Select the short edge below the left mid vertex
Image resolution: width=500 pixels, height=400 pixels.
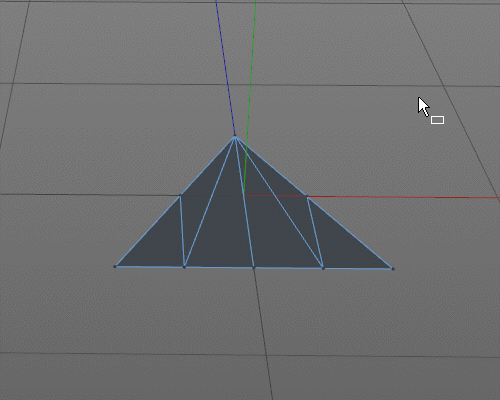(182, 231)
